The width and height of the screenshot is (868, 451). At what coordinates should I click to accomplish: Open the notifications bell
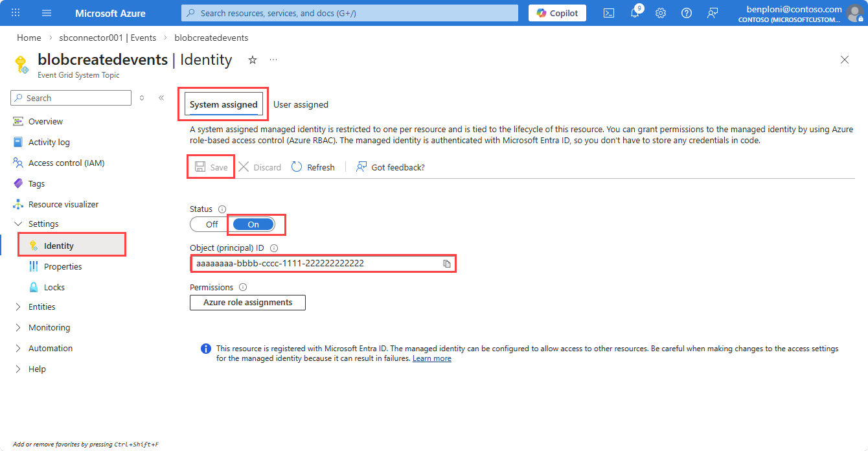(635, 13)
